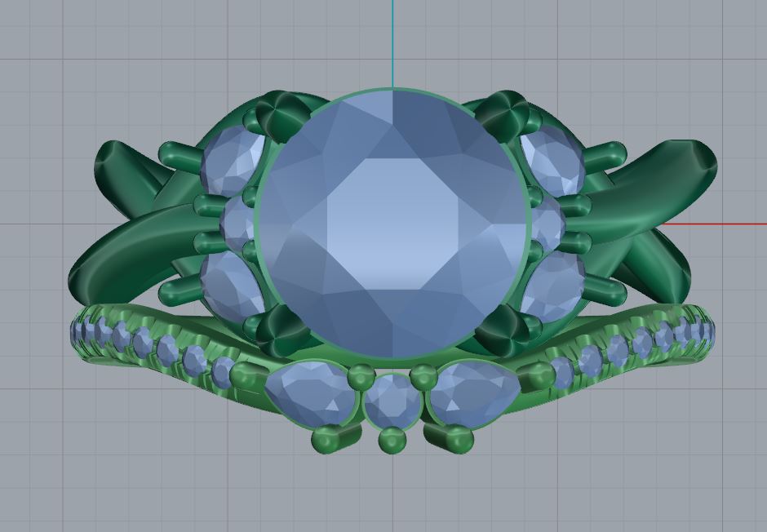Select the large round center gemstone
Viewport: 767px width, 532px height.
[x=392, y=224]
